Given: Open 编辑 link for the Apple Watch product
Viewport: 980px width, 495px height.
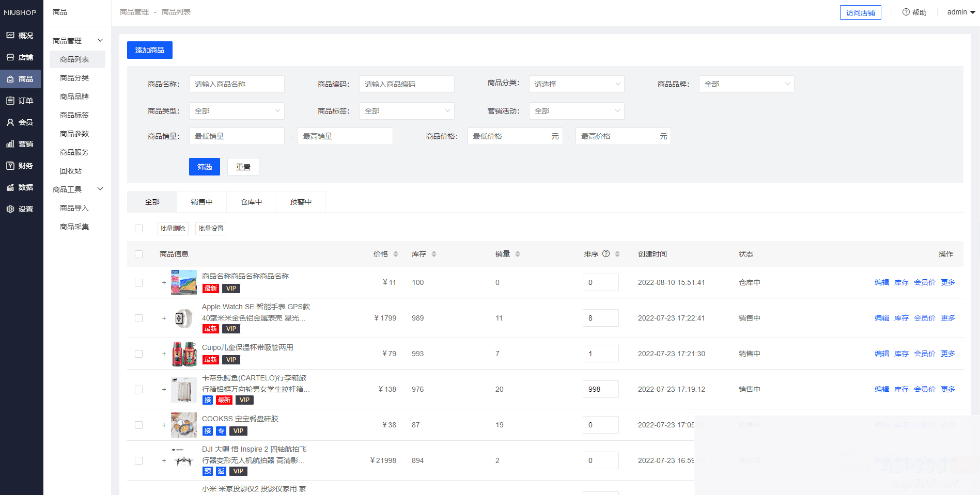Looking at the screenshot, I should pyautogui.click(x=881, y=318).
